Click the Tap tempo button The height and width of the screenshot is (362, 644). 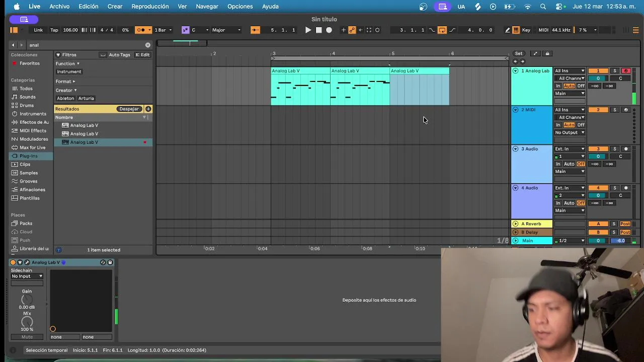[x=54, y=30]
